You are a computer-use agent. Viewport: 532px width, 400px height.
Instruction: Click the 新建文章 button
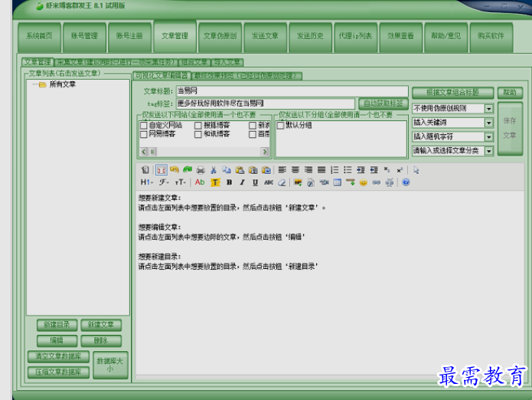pos(101,325)
